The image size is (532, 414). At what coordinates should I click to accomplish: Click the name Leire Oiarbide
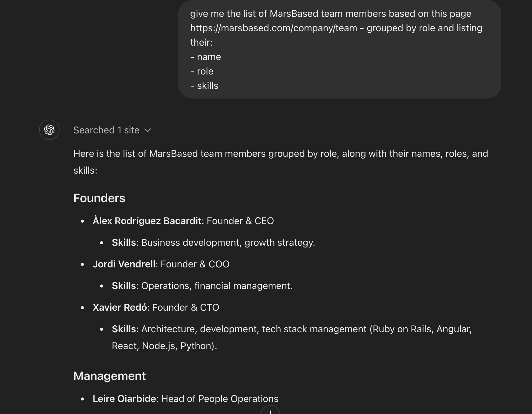124,399
